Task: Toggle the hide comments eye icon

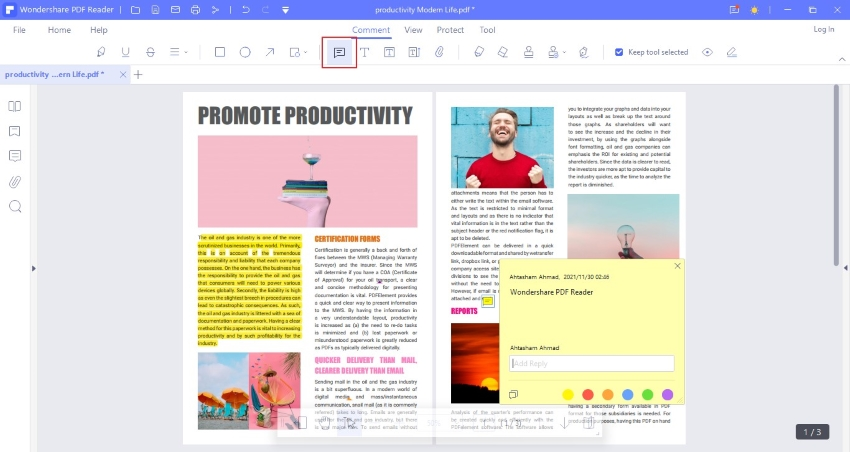Action: point(707,52)
